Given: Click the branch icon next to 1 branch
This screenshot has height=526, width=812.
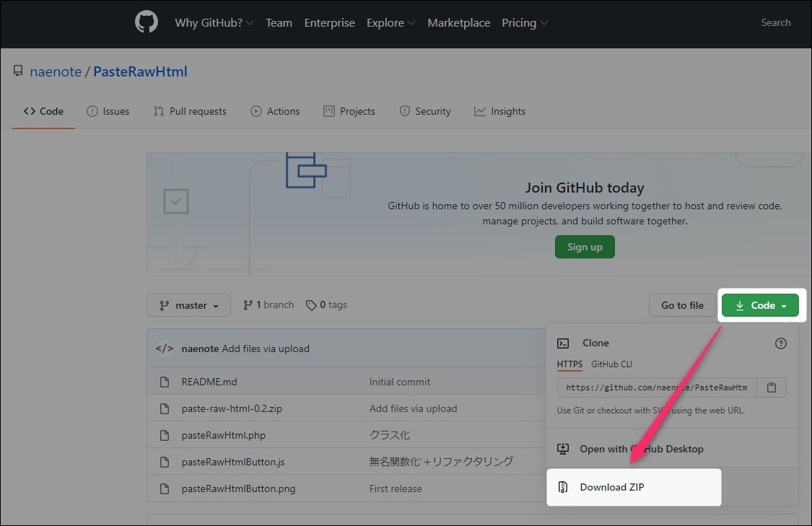Looking at the screenshot, I should click(x=248, y=304).
